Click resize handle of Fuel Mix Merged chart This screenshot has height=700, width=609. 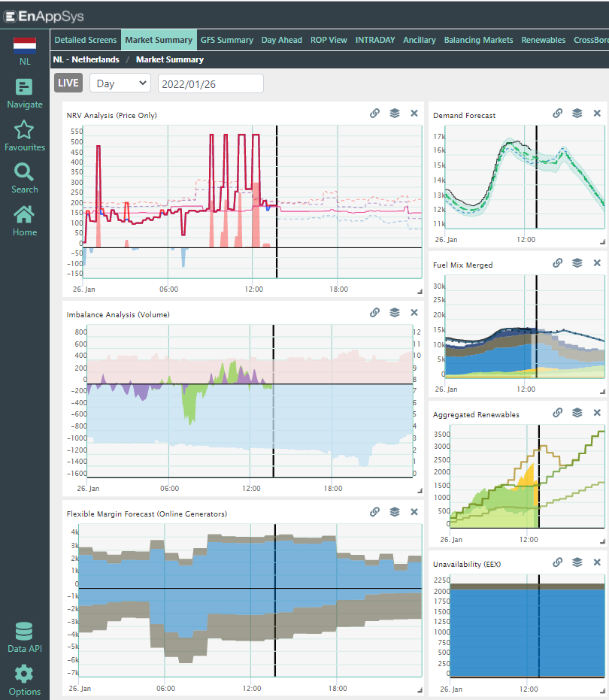pos(603,391)
